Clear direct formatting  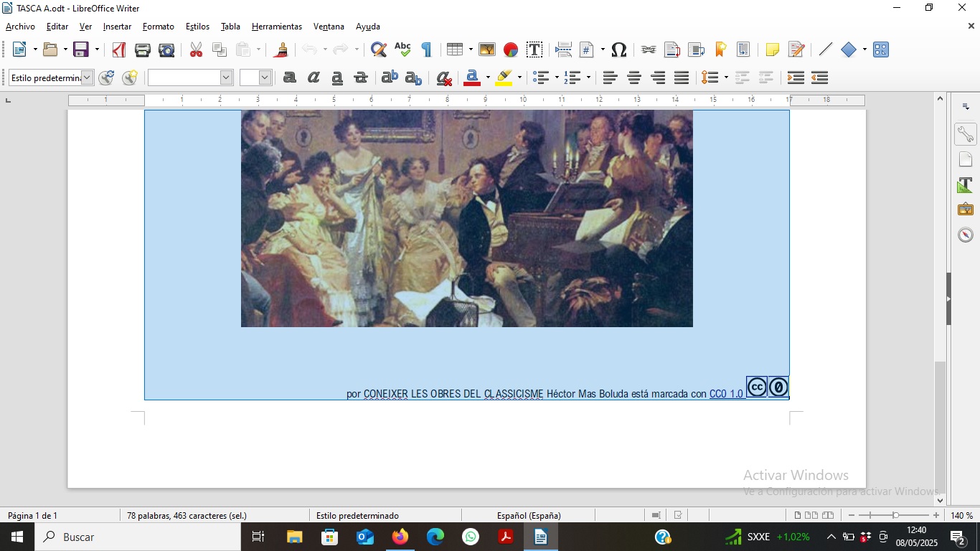(444, 77)
